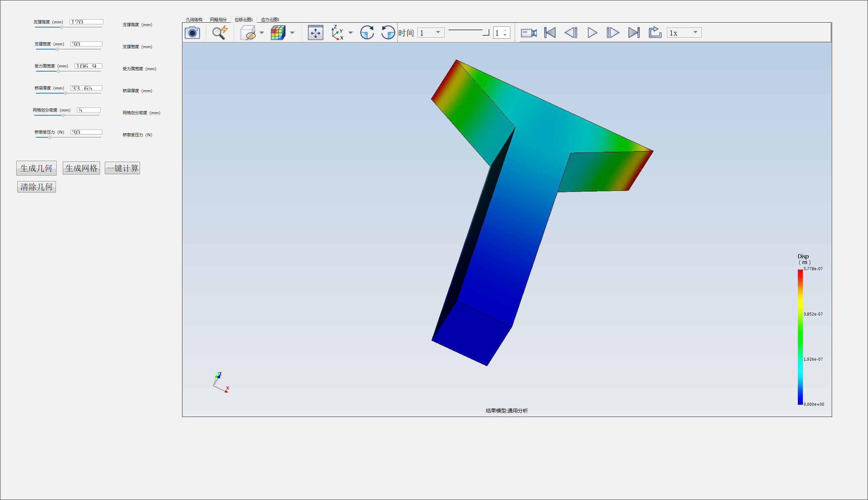Step forward one animation frame
The width and height of the screenshot is (868, 500).
click(x=613, y=33)
